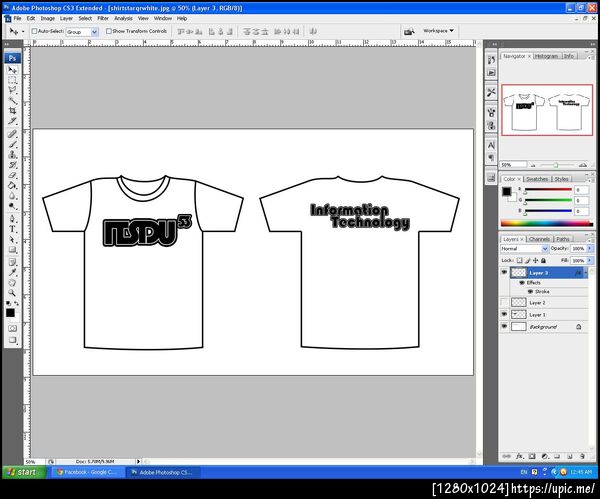This screenshot has height=499, width=600.
Task: Select the Eraser tool
Action: coord(12,175)
